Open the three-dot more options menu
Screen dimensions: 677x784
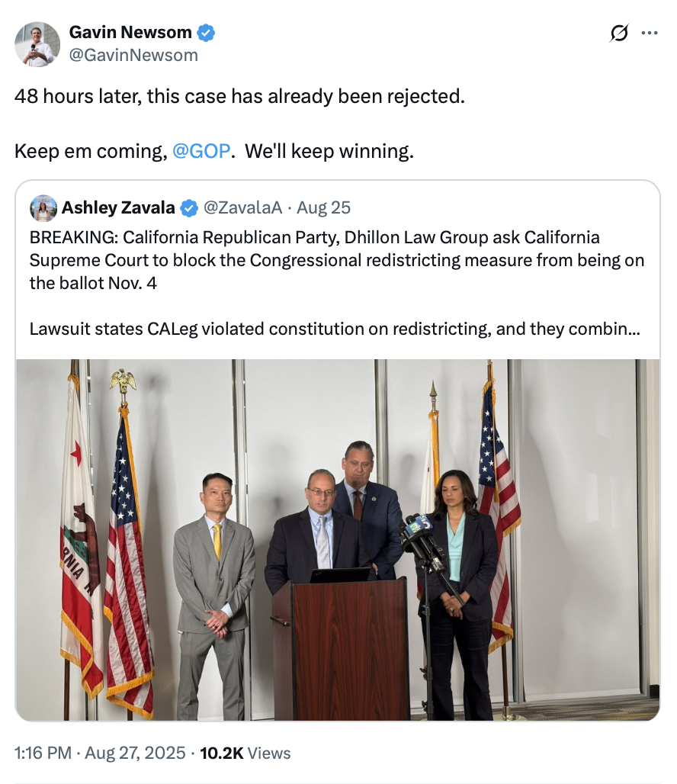click(650, 33)
